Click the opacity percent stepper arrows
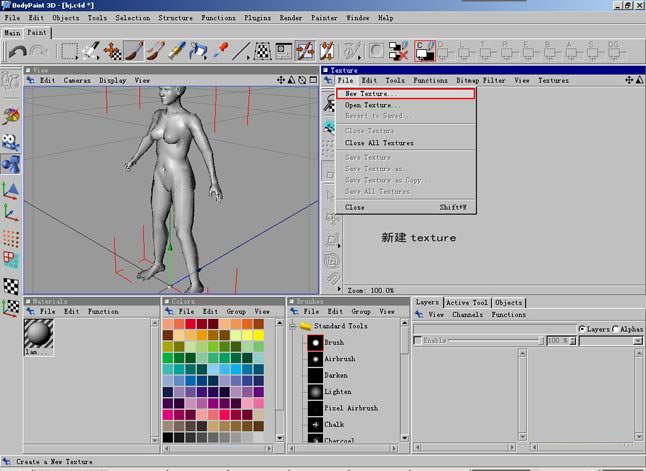 [x=572, y=341]
